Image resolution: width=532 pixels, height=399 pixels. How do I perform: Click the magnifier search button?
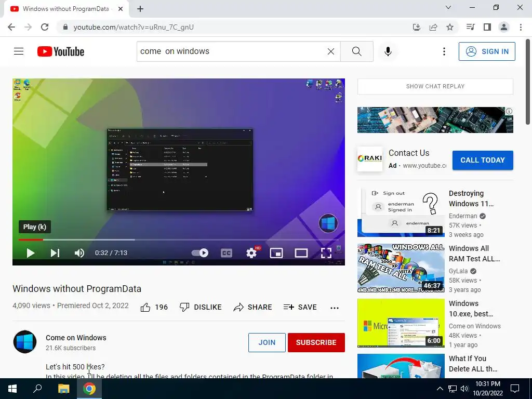point(356,51)
